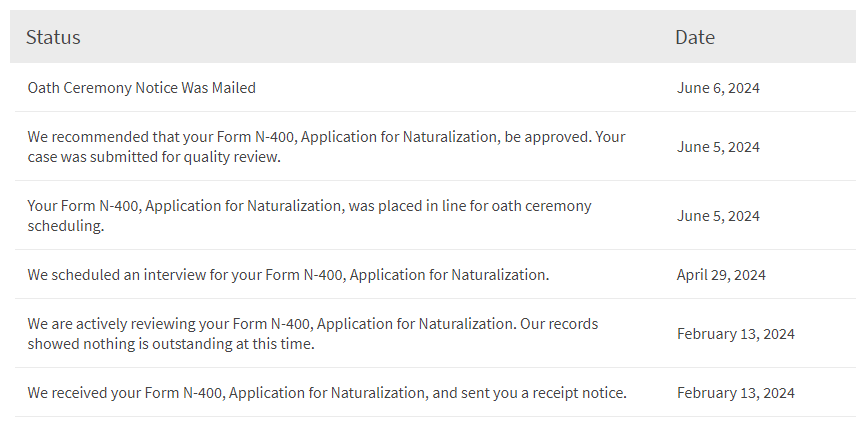Image resolution: width=856 pixels, height=428 pixels.
Task: Select the Oath Ceremony Notice Was Mailed status
Action: tap(142, 88)
